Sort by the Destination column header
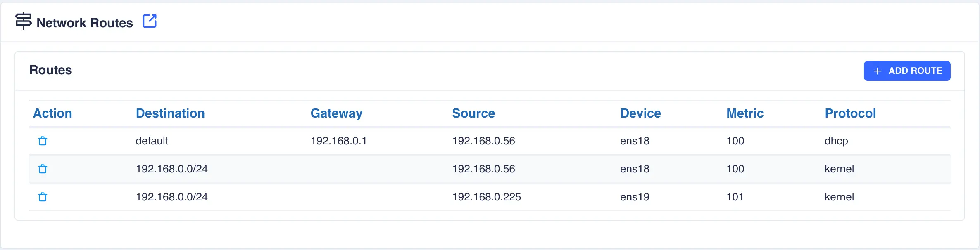This screenshot has width=980, height=250. 170,113
